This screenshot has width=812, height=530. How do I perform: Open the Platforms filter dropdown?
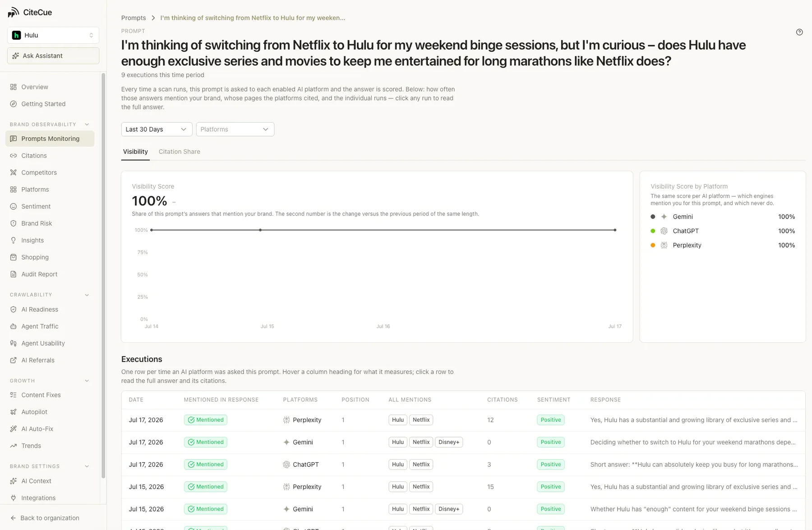click(x=235, y=129)
